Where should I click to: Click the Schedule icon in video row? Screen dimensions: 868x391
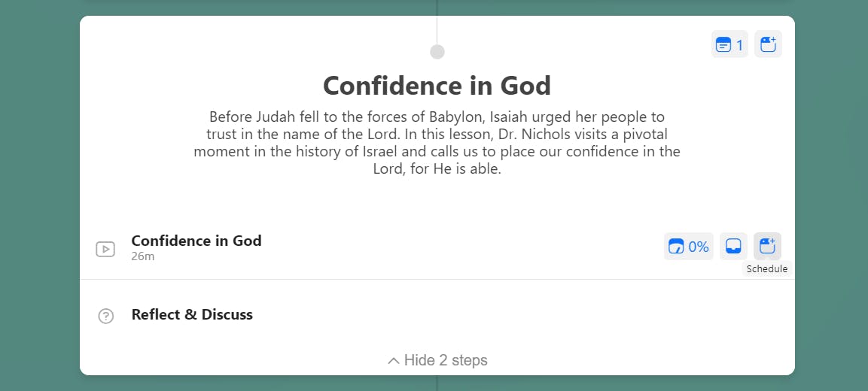(767, 246)
